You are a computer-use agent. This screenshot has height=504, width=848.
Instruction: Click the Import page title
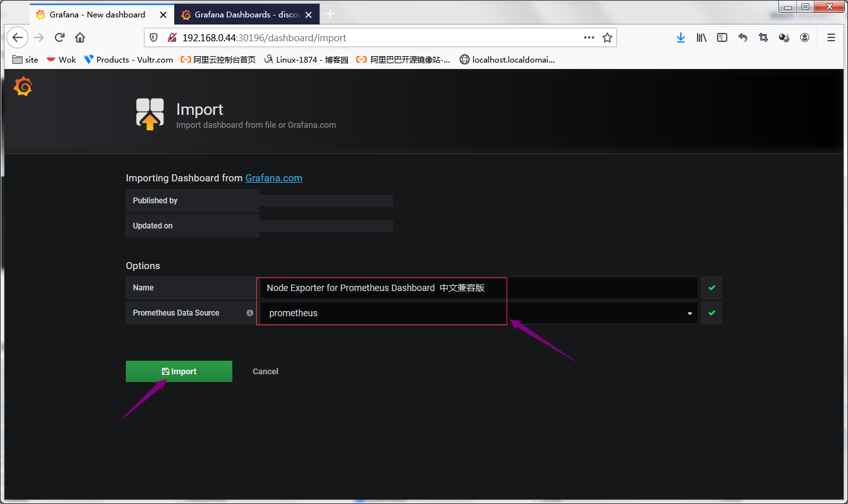tap(199, 110)
